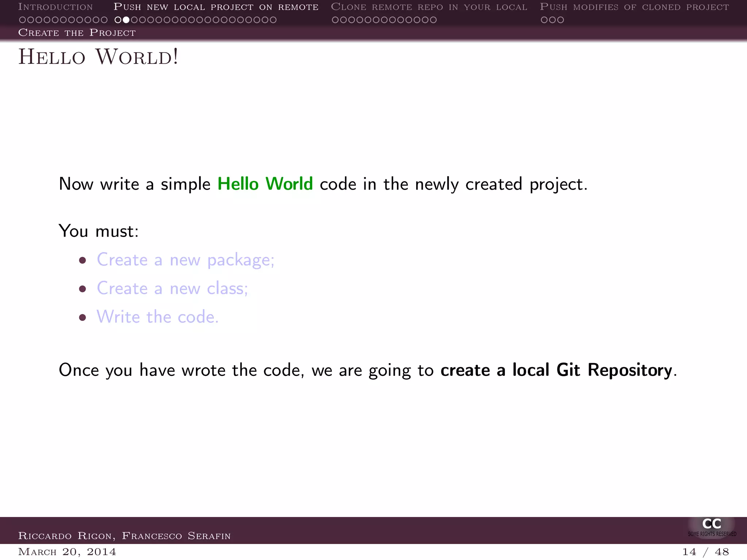747x560 pixels.
Task: Click the last dot under Push modifies section
Action: coord(561,20)
